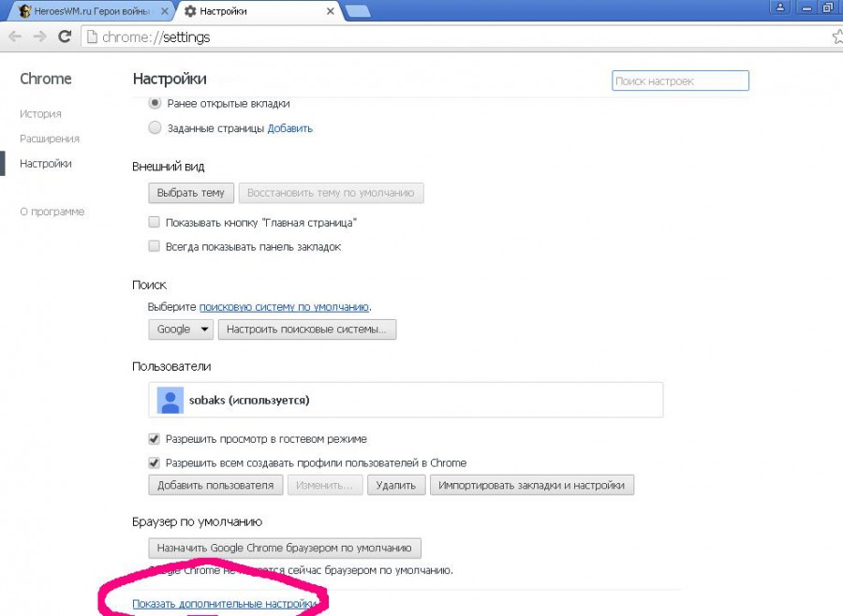Click the Chrome heading in sidebar
The height and width of the screenshot is (616, 843).
[46, 79]
